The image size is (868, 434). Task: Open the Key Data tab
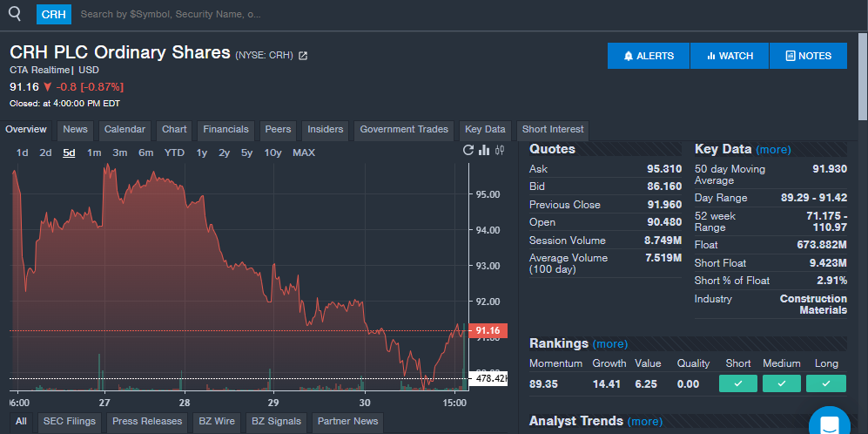click(485, 130)
